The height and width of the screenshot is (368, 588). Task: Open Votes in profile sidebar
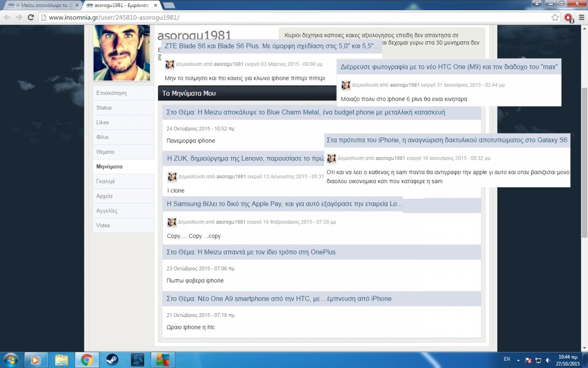point(123,225)
